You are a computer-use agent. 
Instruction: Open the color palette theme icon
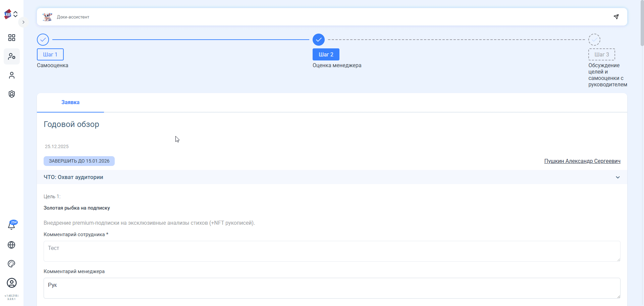(x=11, y=264)
